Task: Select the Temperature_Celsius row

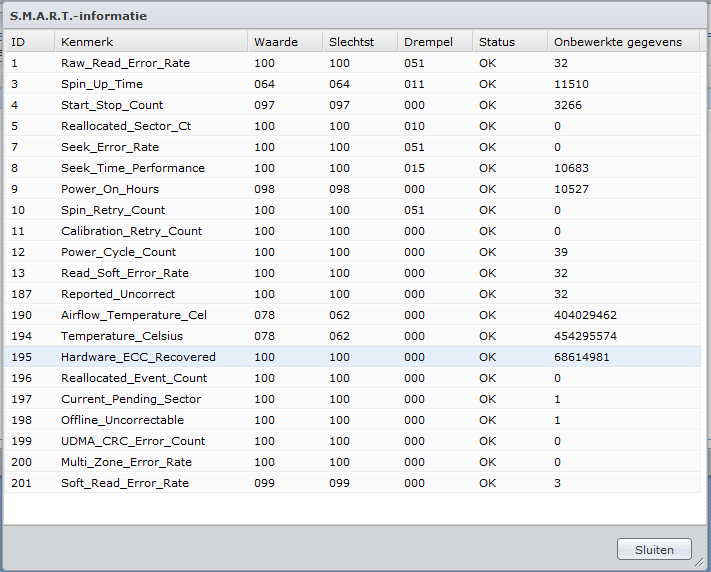Action: coord(122,336)
